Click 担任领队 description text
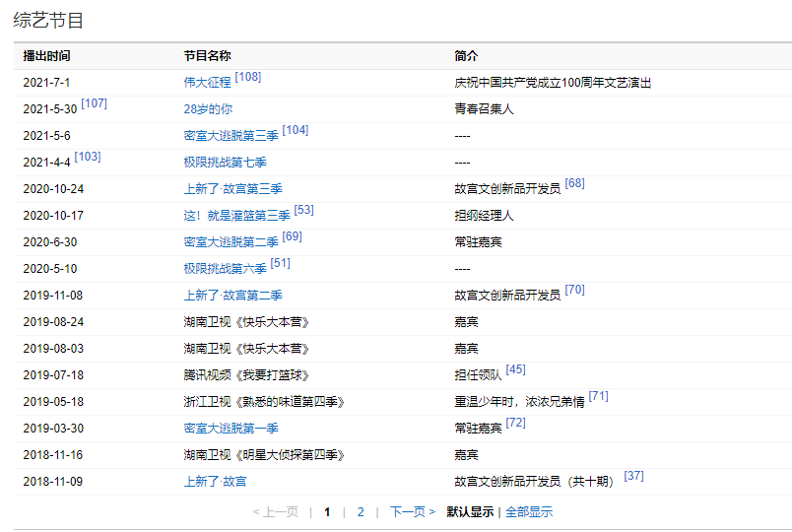 click(478, 375)
